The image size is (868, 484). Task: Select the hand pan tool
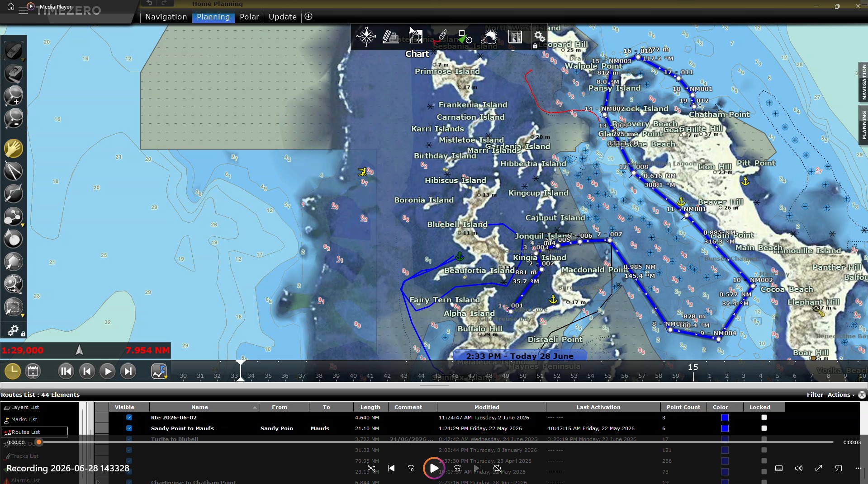point(13,148)
